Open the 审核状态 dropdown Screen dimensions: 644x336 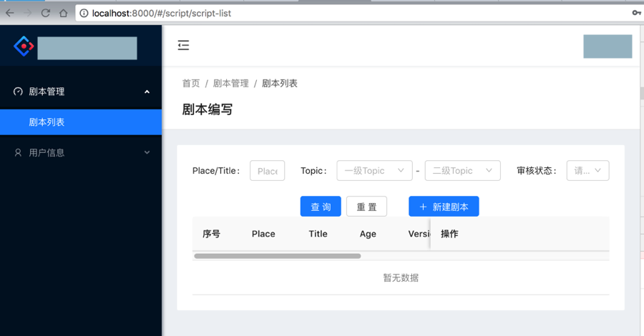(587, 171)
